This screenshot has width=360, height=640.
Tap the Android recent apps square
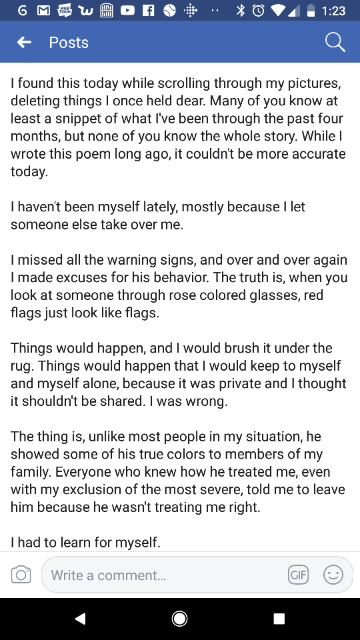(279, 619)
